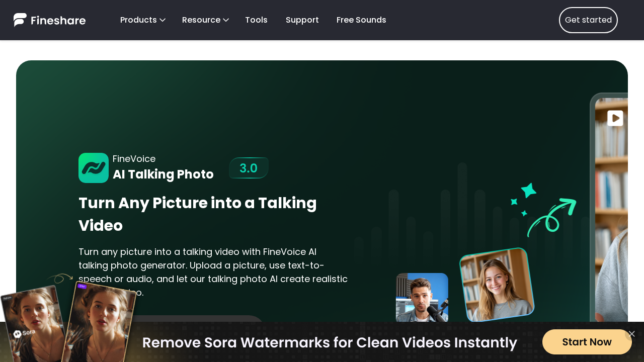Select Free Sounds in the navigation bar
Viewport: 644px width, 362px height.
[361, 20]
